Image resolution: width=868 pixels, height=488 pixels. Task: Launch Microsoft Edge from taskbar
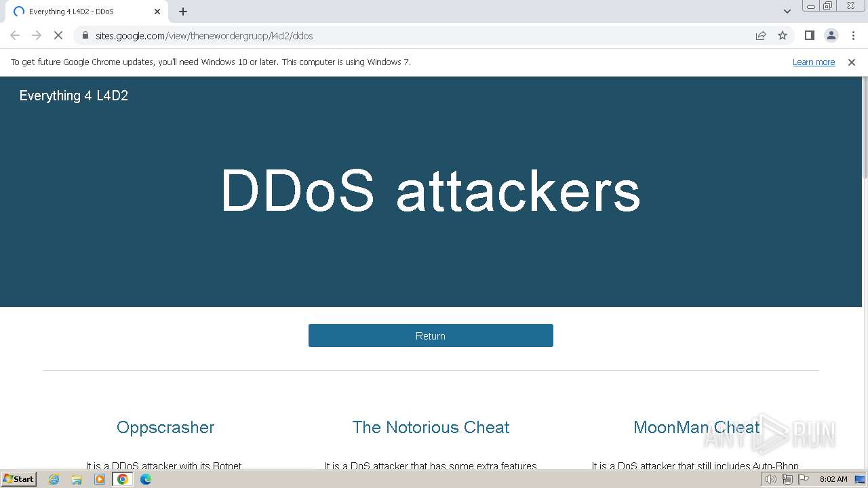coord(146,479)
